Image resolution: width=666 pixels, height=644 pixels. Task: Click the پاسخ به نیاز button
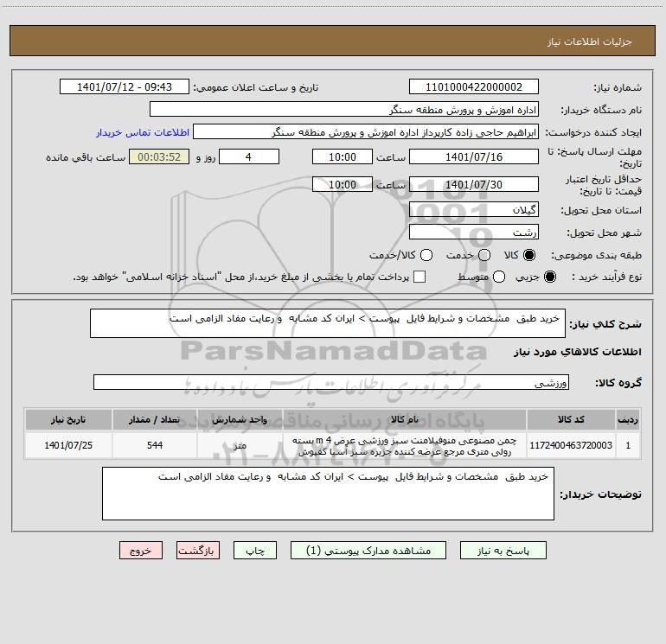(503, 551)
